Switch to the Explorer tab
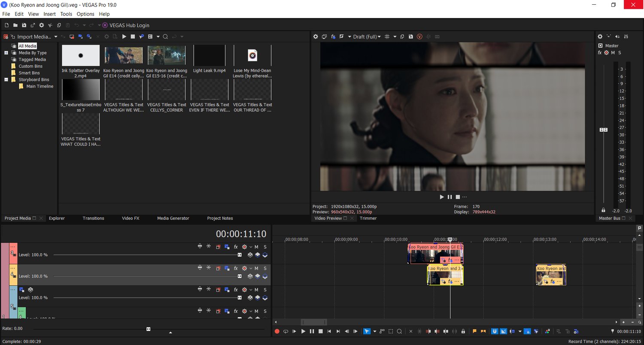The height and width of the screenshot is (345, 644). [x=57, y=218]
